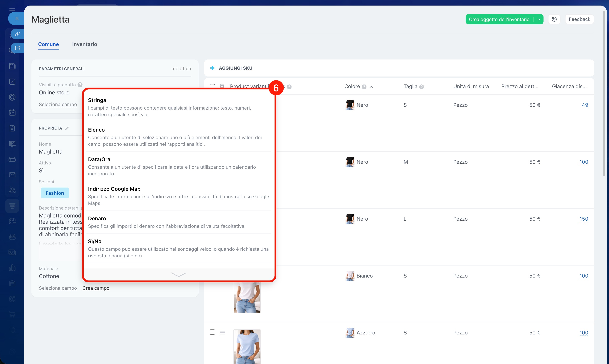Screen dimensions: 609x364
Task: Open dropdown arrow on Crea oggetto dell'inventario
Action: point(538,19)
